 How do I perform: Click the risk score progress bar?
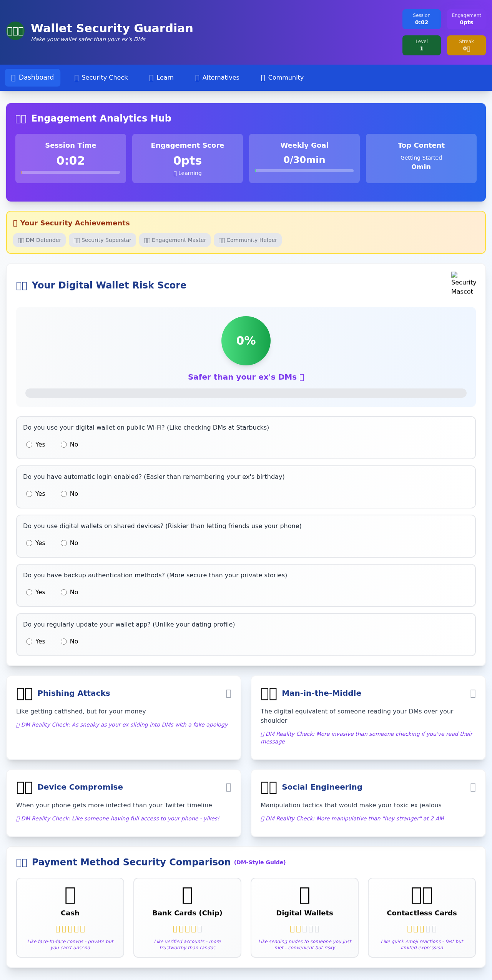(x=246, y=393)
